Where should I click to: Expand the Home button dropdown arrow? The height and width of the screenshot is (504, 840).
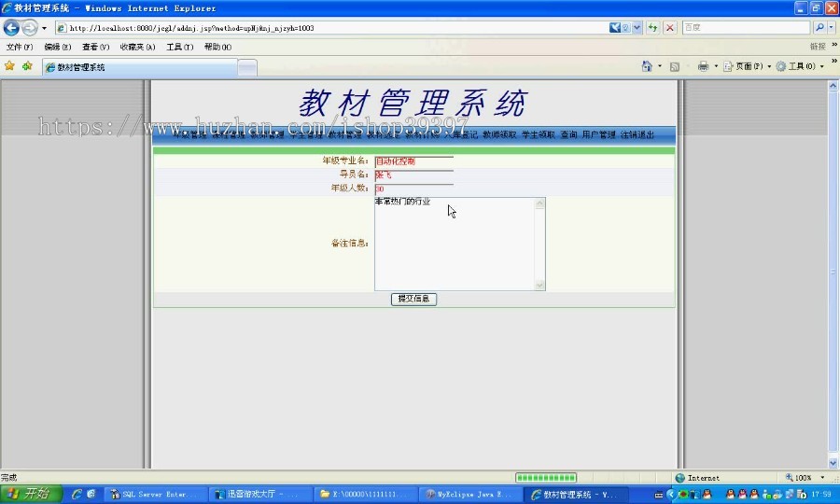[x=660, y=66]
